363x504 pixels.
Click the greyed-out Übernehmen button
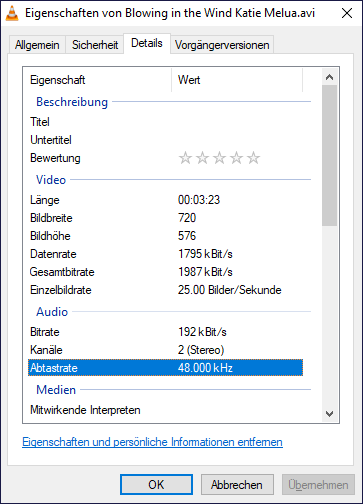318,485
